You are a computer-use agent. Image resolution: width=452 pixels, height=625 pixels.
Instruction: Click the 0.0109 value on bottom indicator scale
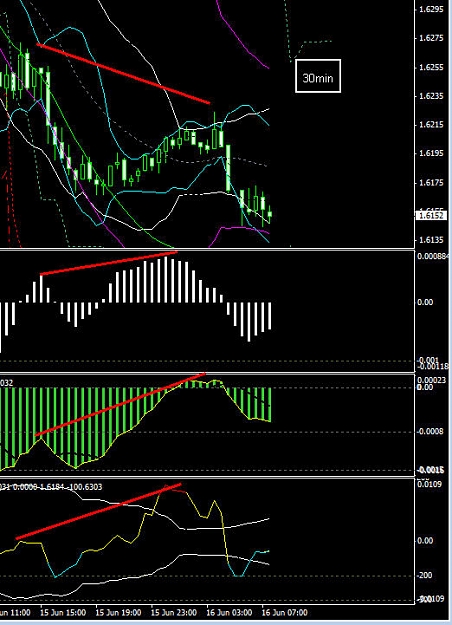coord(430,484)
